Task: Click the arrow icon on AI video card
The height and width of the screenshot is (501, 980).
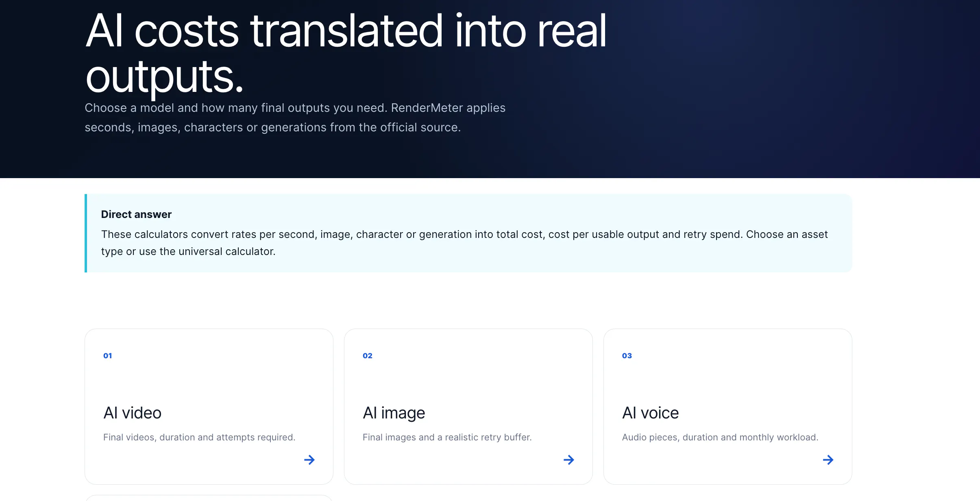Action: click(x=309, y=460)
